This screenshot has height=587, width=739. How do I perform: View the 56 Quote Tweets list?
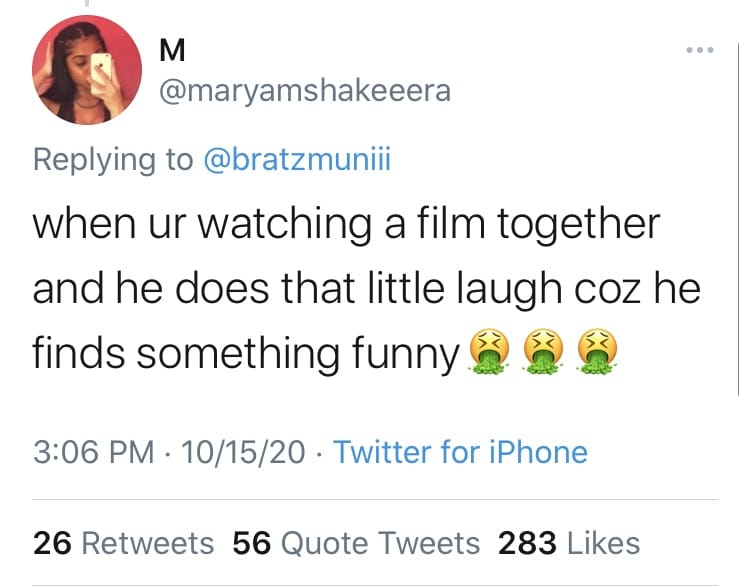356,543
